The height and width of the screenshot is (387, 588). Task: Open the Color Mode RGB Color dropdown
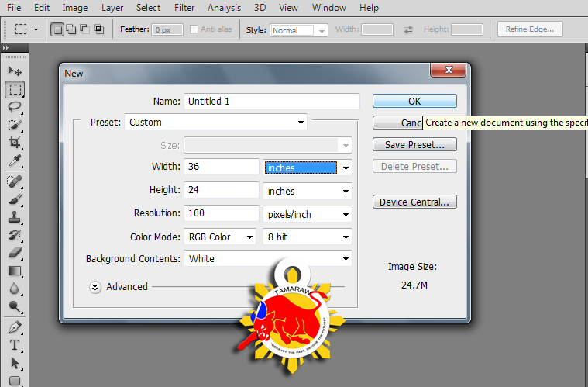[x=220, y=237]
